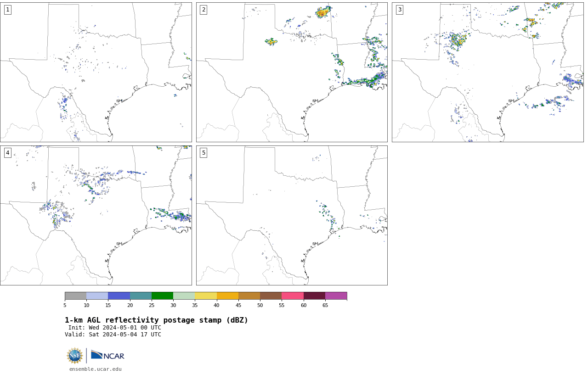Click the yellow 35-40 dBZ swatch

tap(206, 296)
